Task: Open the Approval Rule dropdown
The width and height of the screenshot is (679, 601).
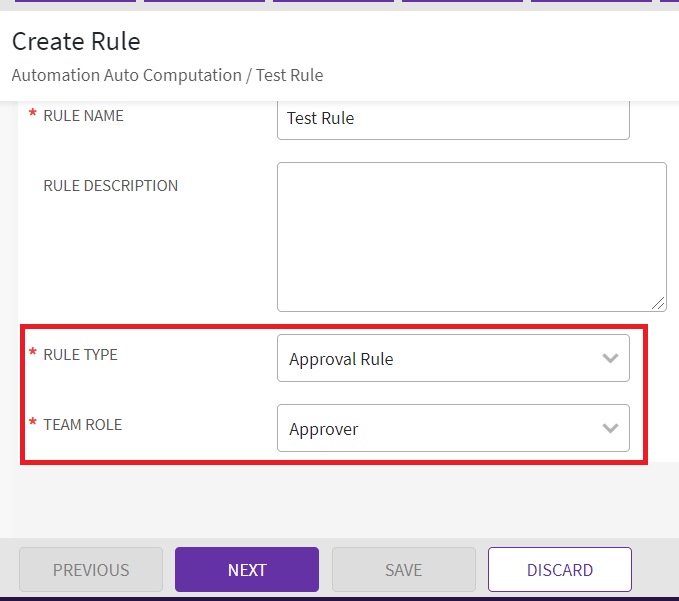Action: (452, 359)
